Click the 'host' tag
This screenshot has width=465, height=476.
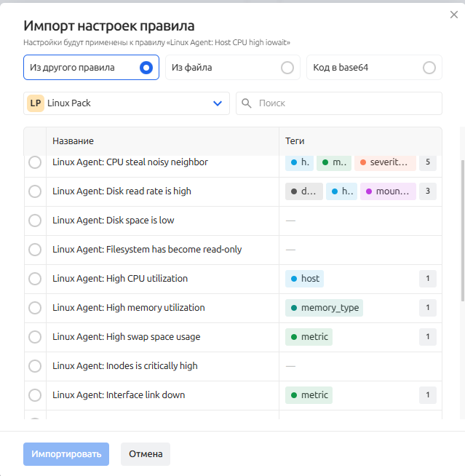point(304,279)
